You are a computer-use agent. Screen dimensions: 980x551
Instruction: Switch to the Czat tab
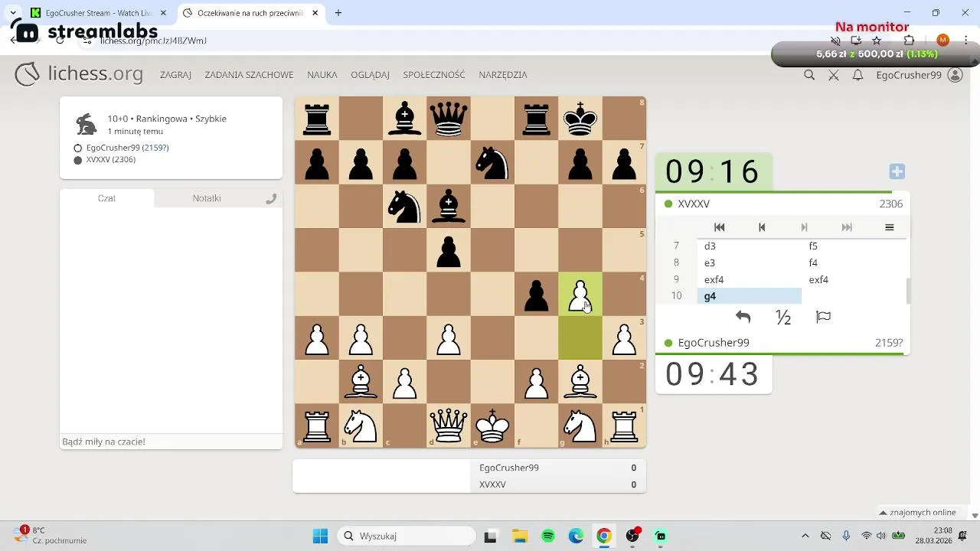click(106, 198)
